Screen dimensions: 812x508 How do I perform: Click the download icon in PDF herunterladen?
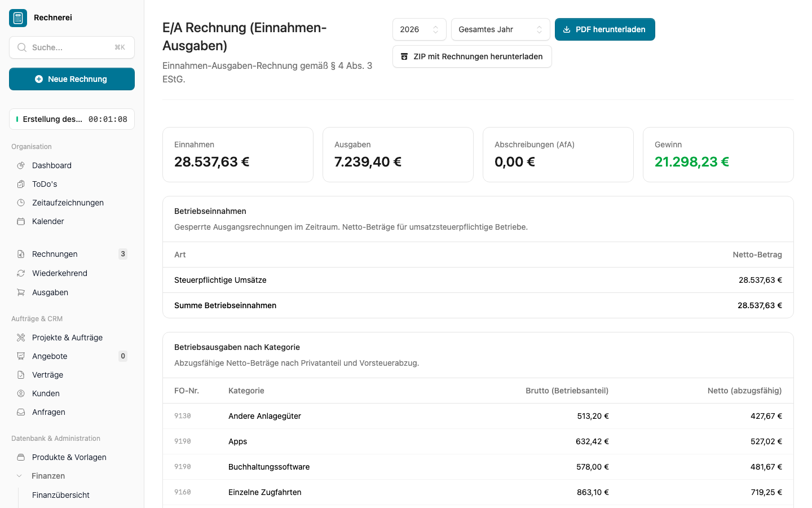pos(567,29)
